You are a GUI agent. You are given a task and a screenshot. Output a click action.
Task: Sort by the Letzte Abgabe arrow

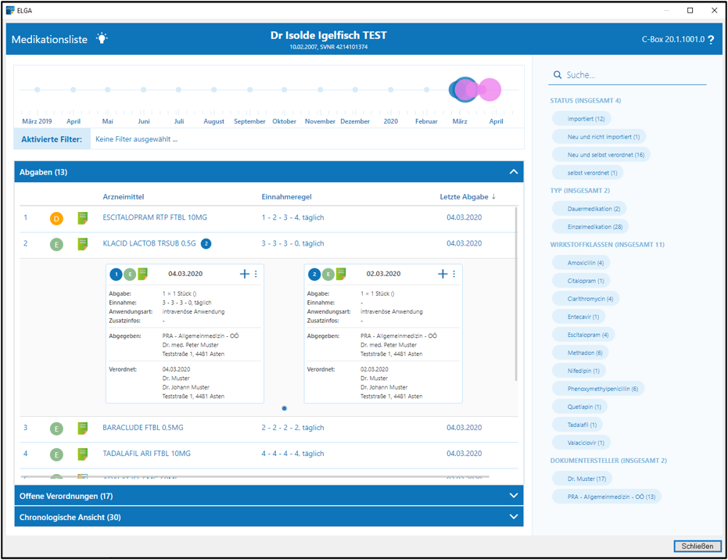[493, 197]
